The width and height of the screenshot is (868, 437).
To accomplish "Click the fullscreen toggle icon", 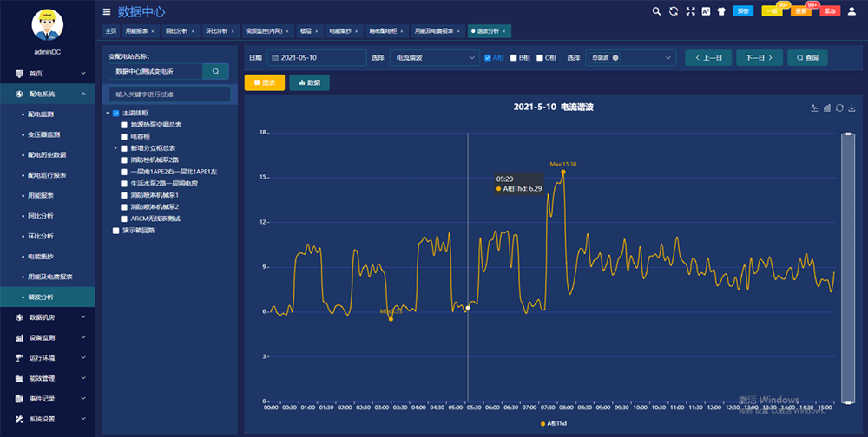I will [x=690, y=11].
